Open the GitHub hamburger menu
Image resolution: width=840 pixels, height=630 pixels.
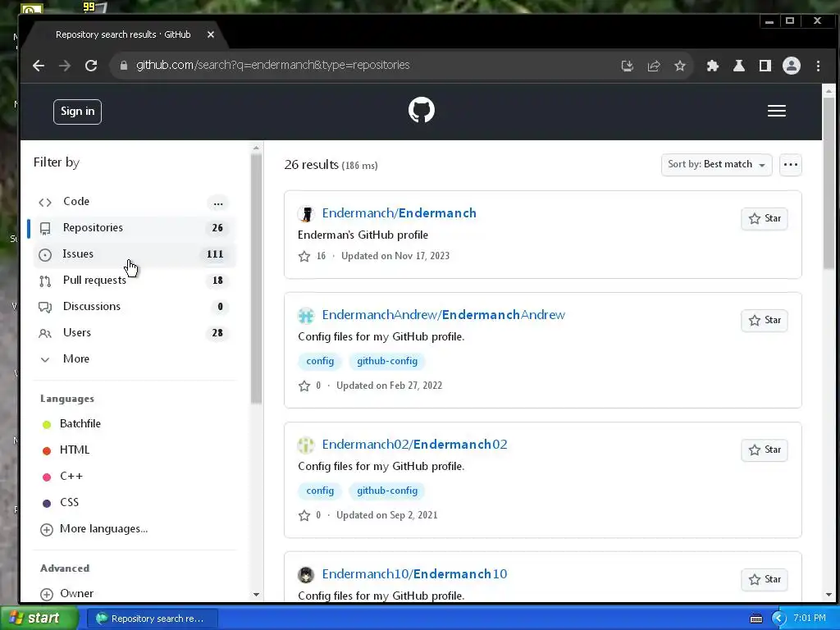click(777, 111)
